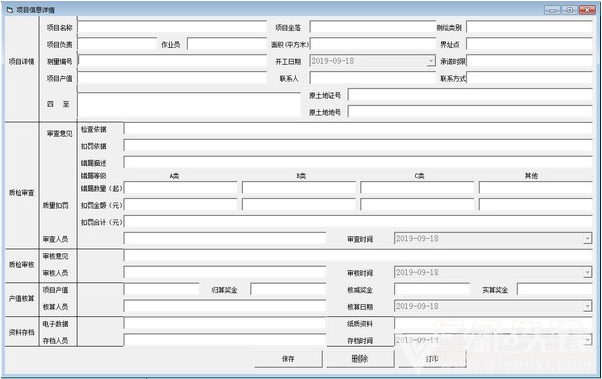Select the 纸质资料 input field
The width and height of the screenshot is (602, 379).
pos(493,323)
